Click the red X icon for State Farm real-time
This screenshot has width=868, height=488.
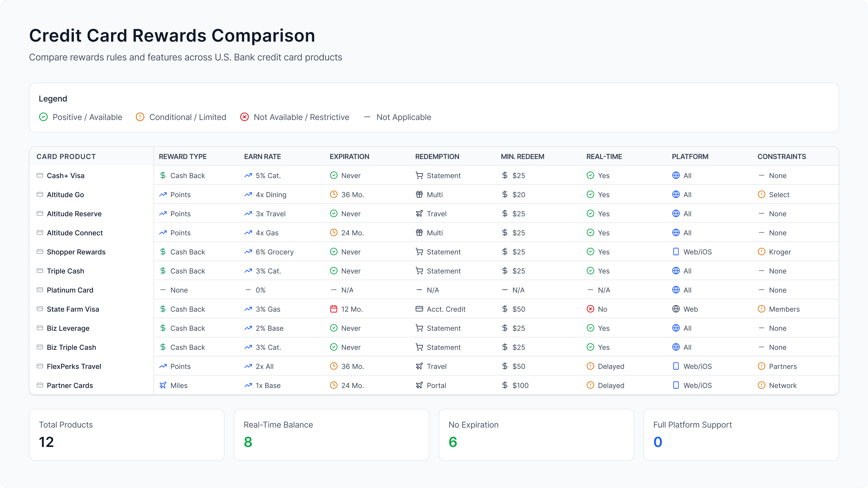click(x=590, y=309)
